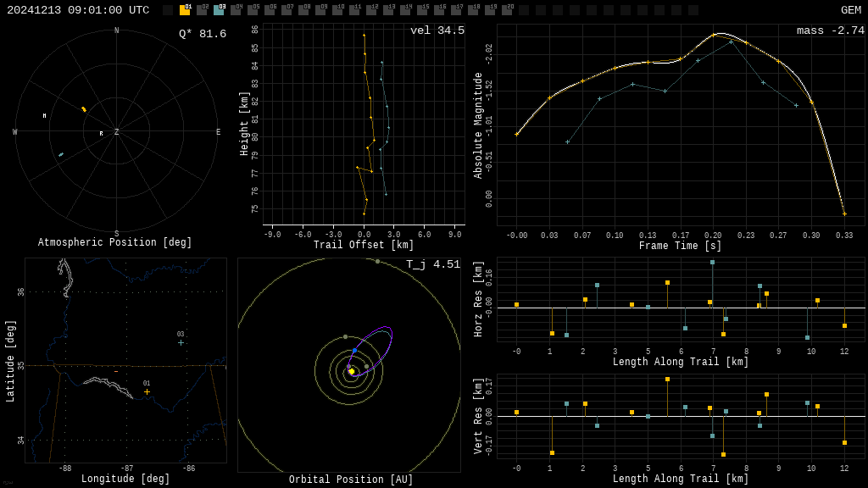868x488 pixels.
Task: Click station box 20 in top strip
Action: [507, 10]
